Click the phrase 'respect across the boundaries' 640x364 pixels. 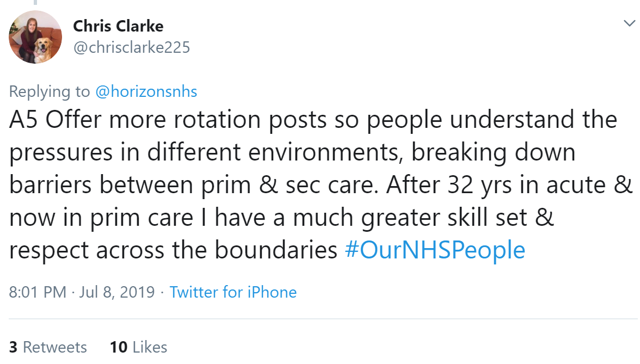173,250
